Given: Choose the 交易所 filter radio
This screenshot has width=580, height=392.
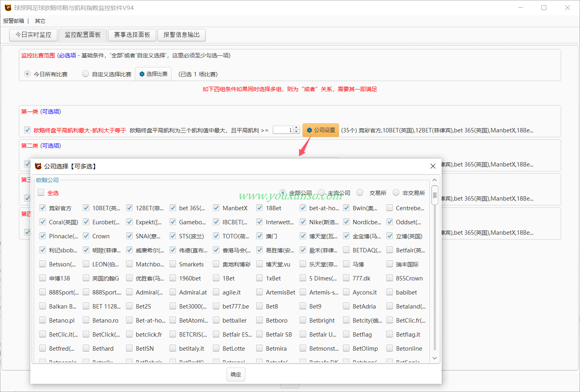Looking at the screenshot, I should [360, 193].
